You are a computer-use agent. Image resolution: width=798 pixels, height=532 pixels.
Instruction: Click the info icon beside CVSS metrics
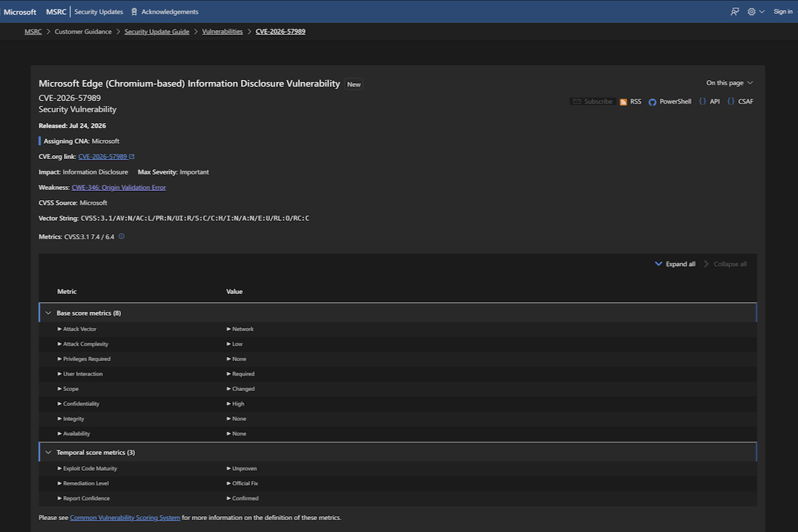122,236
